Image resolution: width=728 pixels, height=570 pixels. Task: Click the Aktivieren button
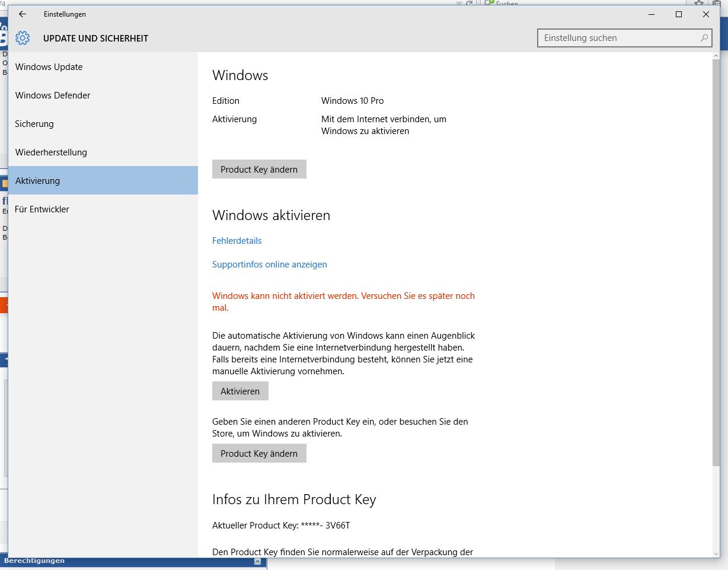tap(240, 391)
